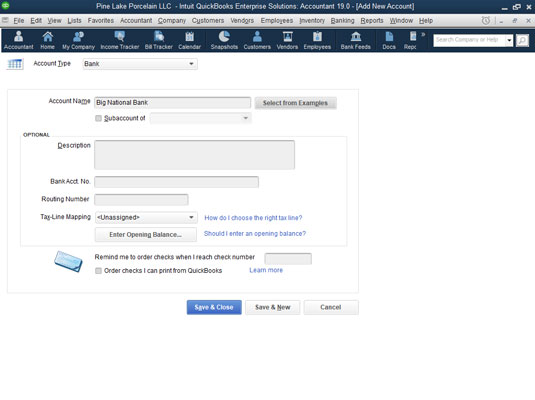The image size is (535, 400).
Task: Open the reminders clock icon
Action: point(486,20)
